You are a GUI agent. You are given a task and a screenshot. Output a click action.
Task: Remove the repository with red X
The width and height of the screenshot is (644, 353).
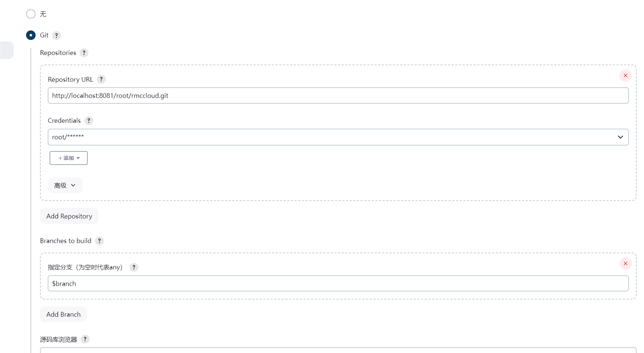625,76
